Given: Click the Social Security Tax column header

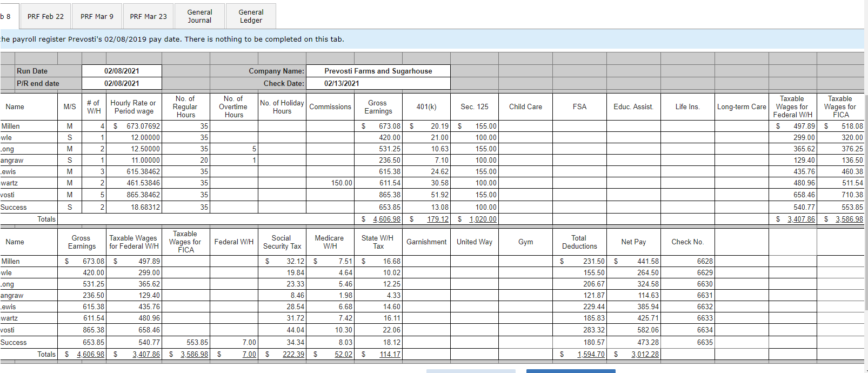Looking at the screenshot, I should click(x=282, y=242).
